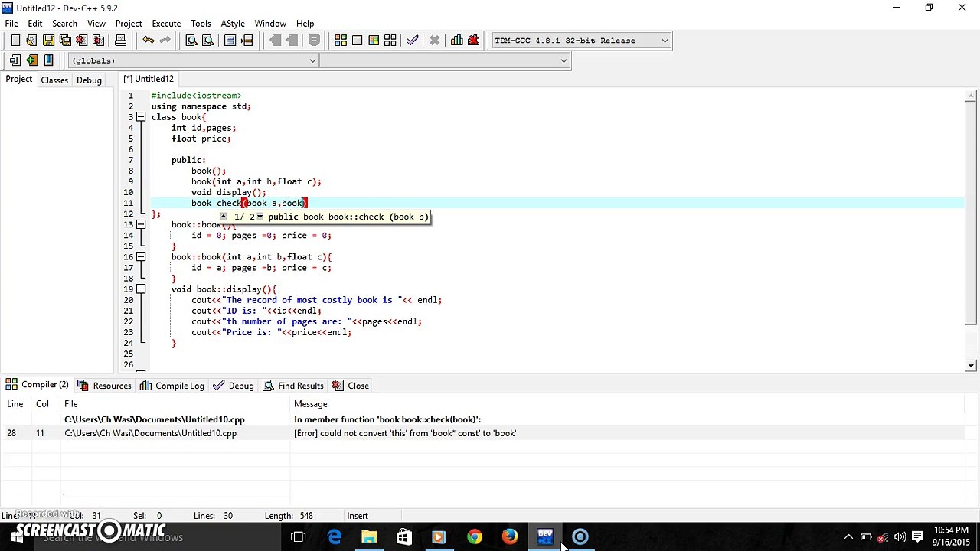
Task: Click the blue bookmark toolbar icon
Action: 48,60
